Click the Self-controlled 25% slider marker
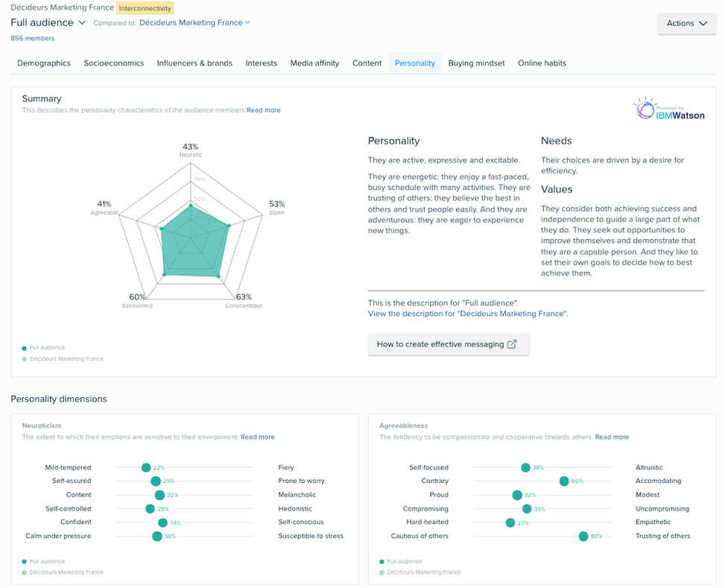 tap(150, 509)
